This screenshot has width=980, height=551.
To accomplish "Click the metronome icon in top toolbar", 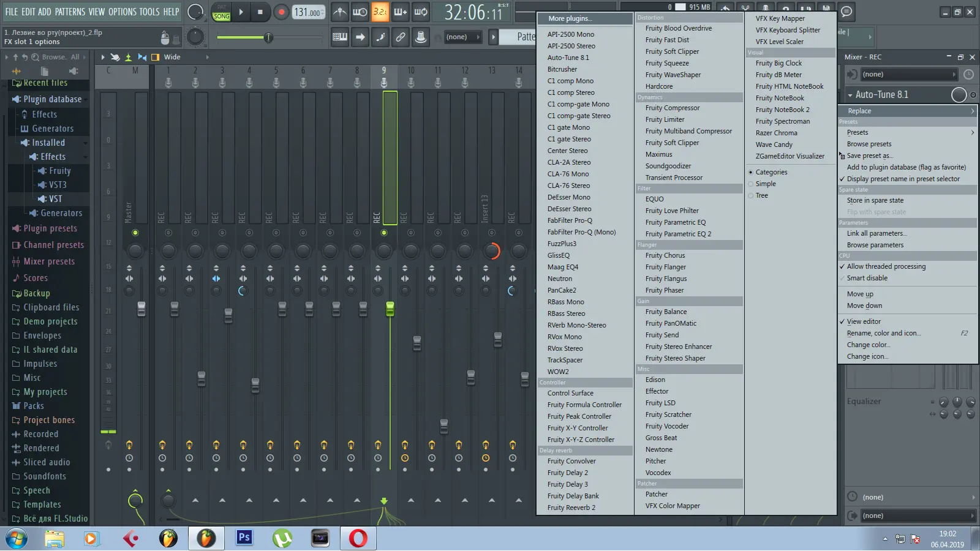I will tap(340, 12).
